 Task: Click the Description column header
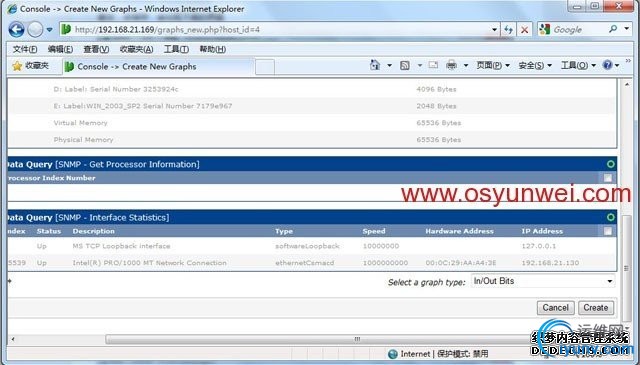click(93, 231)
